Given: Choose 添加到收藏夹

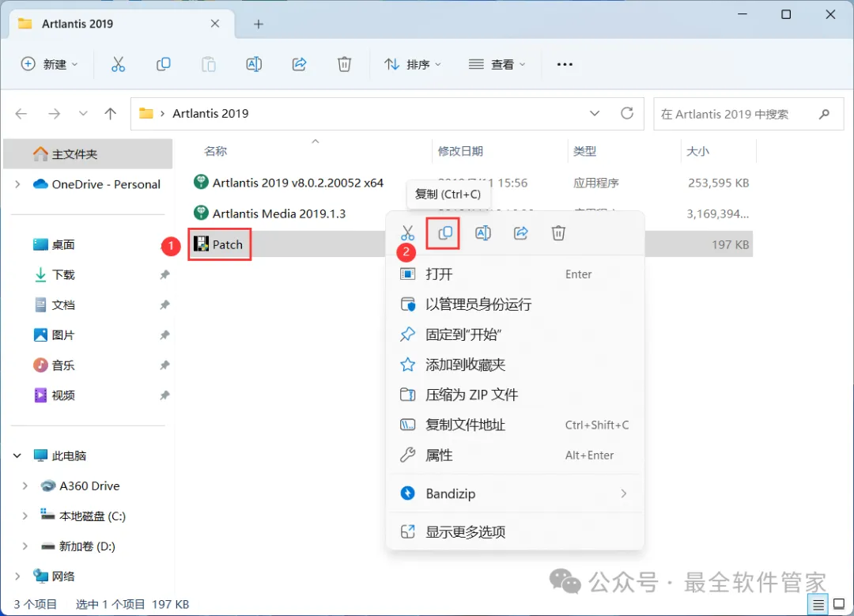Looking at the screenshot, I should click(515, 365).
